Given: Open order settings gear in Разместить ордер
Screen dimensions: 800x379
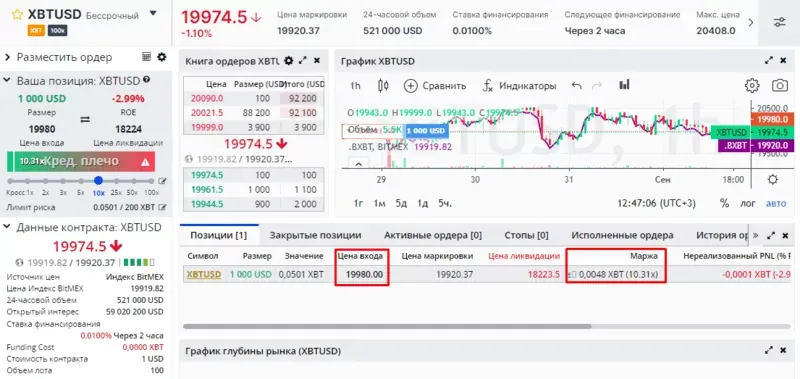Looking at the screenshot, I should coord(162,57).
